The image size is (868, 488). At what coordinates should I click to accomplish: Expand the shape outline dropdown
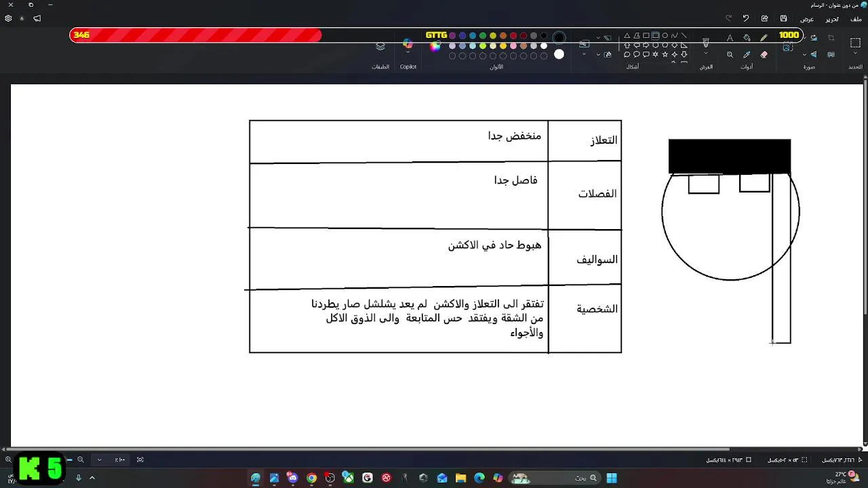599,38
